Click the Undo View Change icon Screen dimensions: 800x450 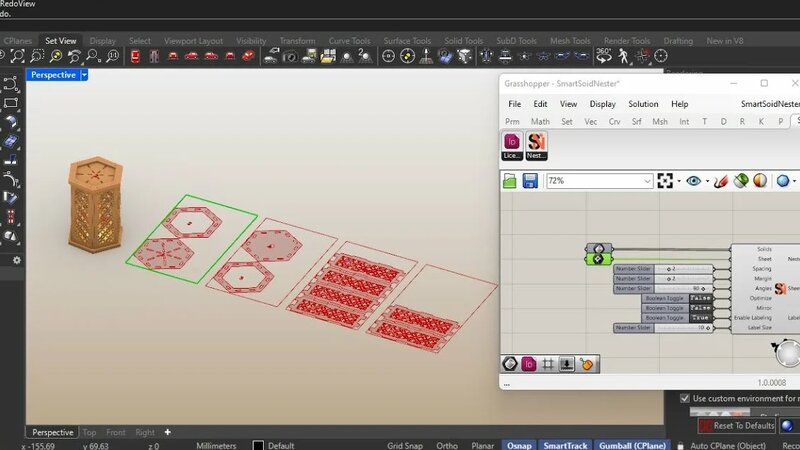[x=74, y=56]
